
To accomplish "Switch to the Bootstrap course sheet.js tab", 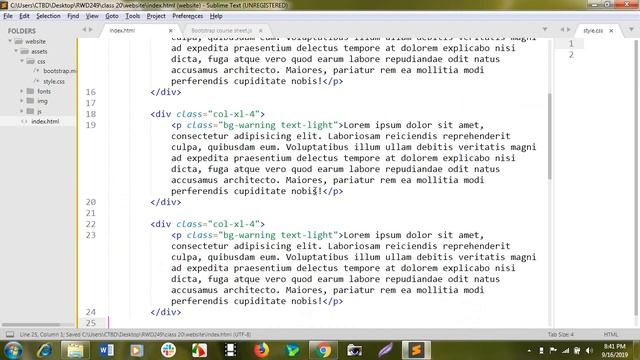I will pos(221,31).
